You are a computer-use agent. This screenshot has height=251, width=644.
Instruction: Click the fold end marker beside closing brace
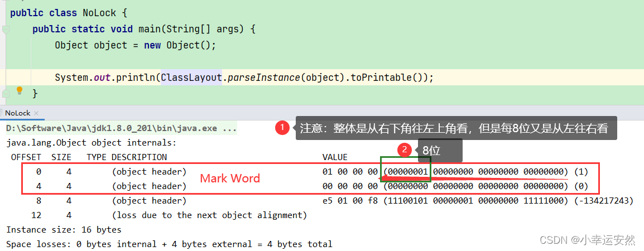point(6,93)
